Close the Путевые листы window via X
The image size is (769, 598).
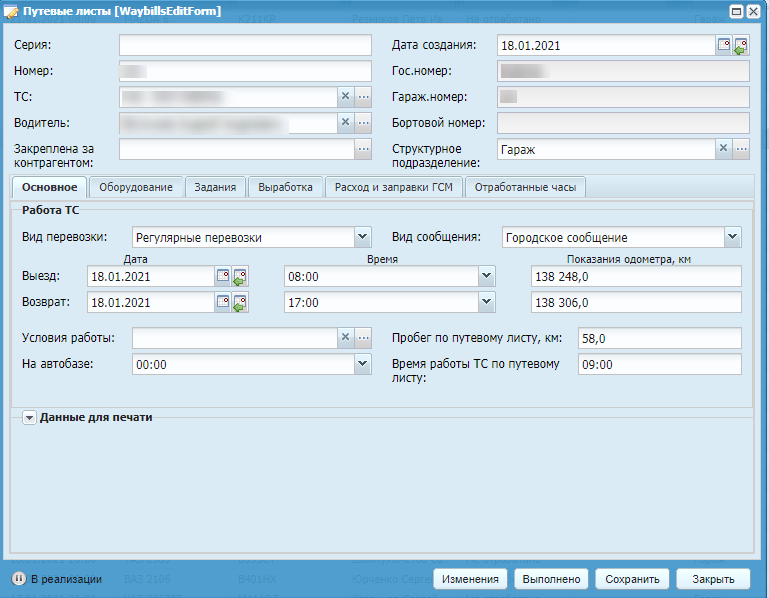click(x=753, y=11)
